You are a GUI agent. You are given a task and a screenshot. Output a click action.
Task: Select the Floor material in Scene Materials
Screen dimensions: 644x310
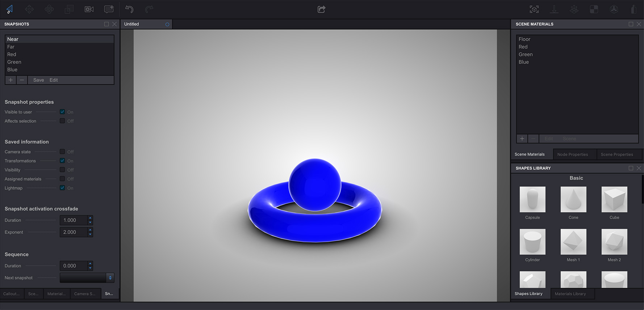click(x=577, y=39)
